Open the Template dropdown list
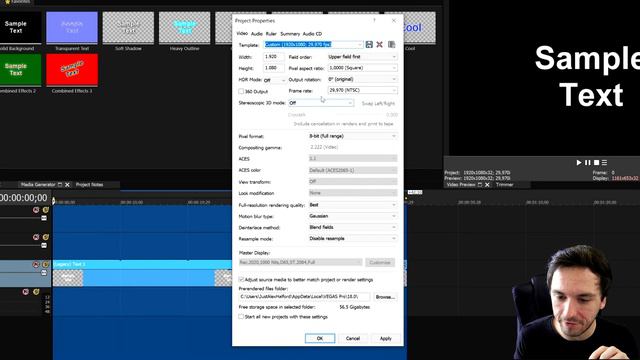 pos(360,44)
